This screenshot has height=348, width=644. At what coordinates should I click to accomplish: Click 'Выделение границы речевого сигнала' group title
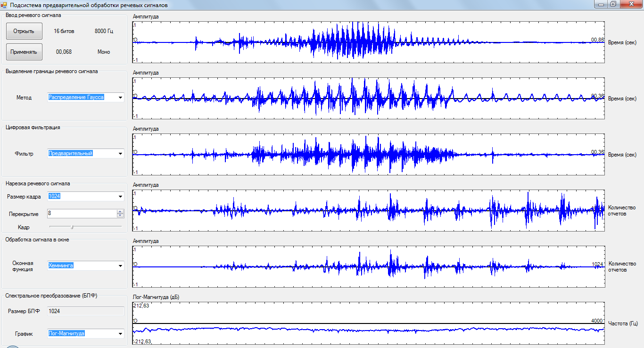pyautogui.click(x=52, y=71)
